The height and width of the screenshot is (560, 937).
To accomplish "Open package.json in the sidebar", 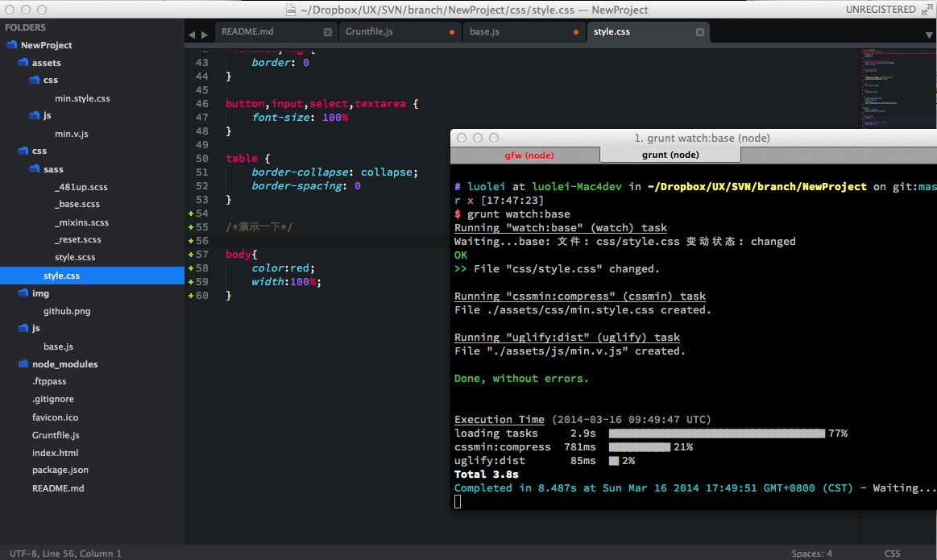I will point(60,470).
